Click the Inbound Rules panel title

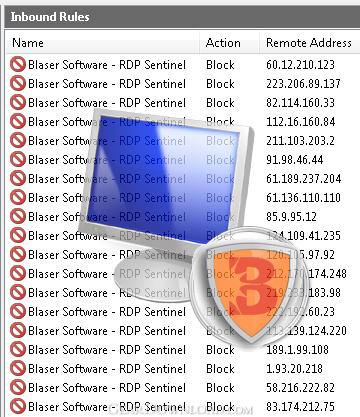click(50, 17)
